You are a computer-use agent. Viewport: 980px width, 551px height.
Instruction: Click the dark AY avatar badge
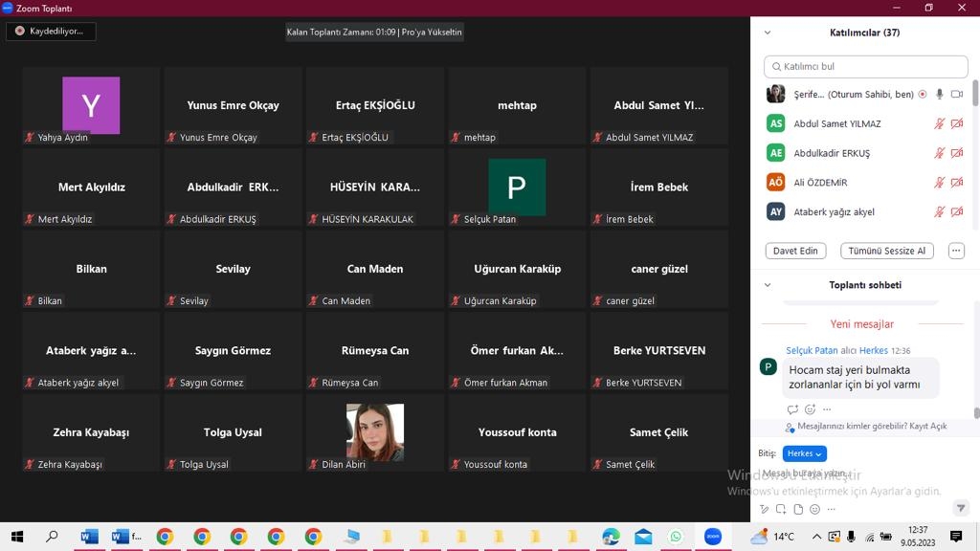point(775,211)
